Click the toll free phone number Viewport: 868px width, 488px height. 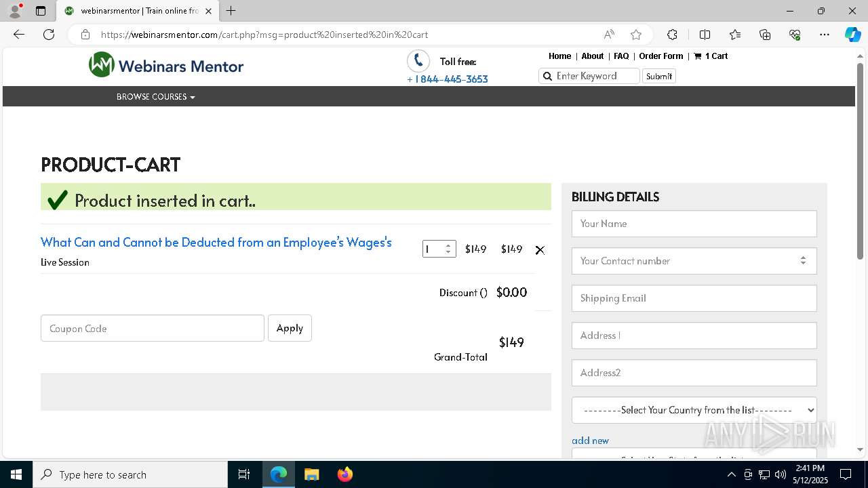(x=448, y=79)
